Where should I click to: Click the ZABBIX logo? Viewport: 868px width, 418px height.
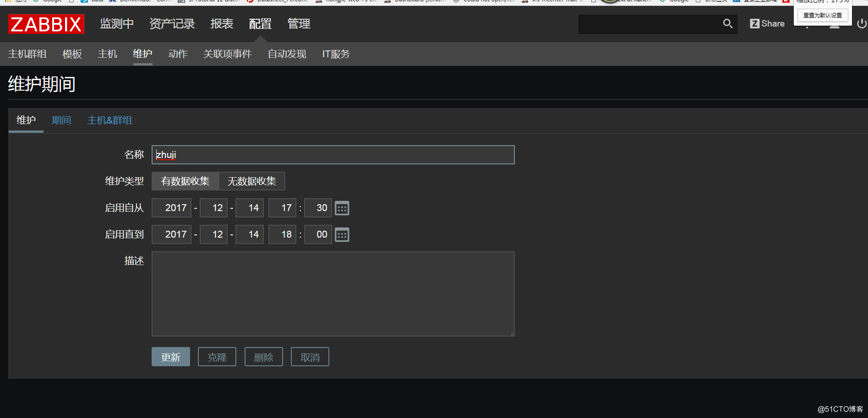pos(46,24)
